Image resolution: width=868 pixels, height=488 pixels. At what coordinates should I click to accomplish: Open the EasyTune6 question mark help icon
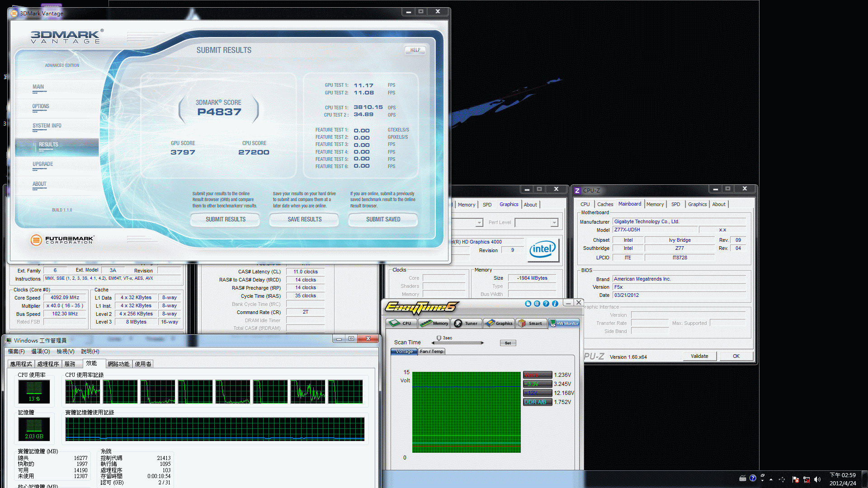[x=546, y=304]
